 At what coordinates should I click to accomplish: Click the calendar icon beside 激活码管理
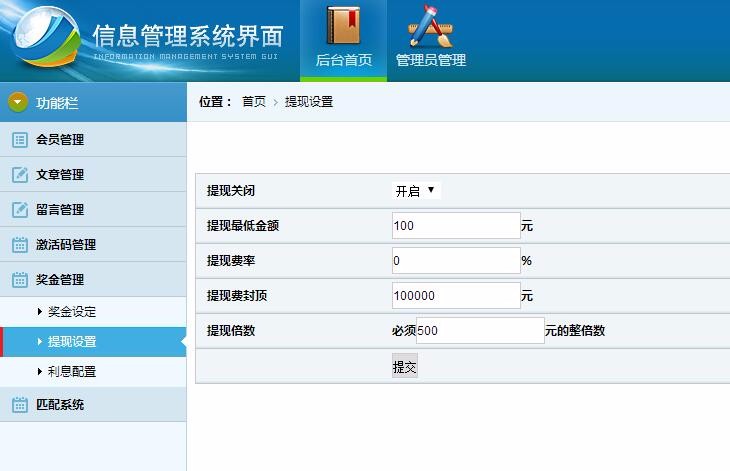tap(20, 244)
